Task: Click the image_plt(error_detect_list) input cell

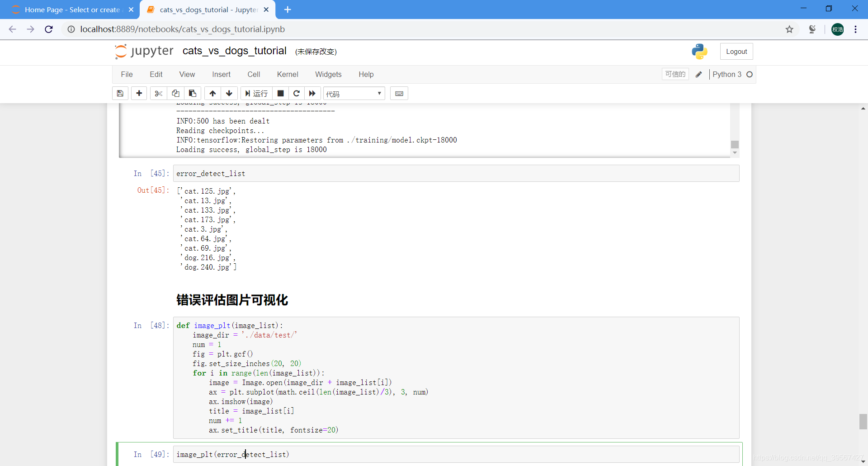Action: [456, 454]
